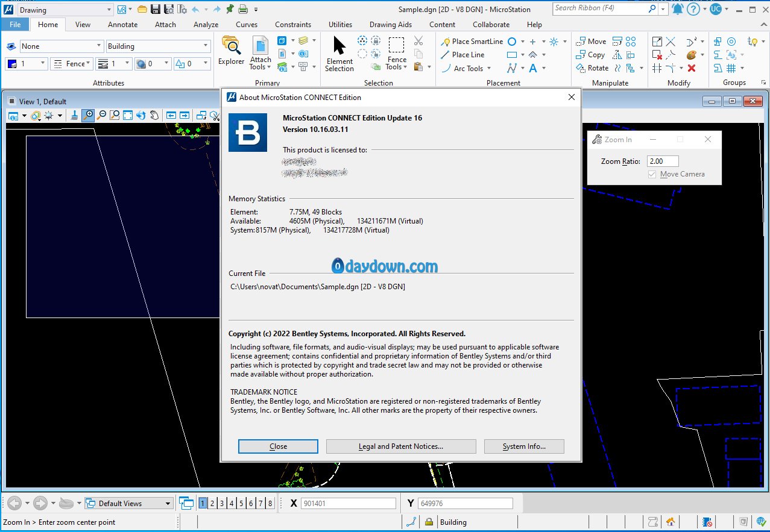The image size is (770, 532).
Task: Choose the Rotate tool in Manipulate
Action: [592, 68]
